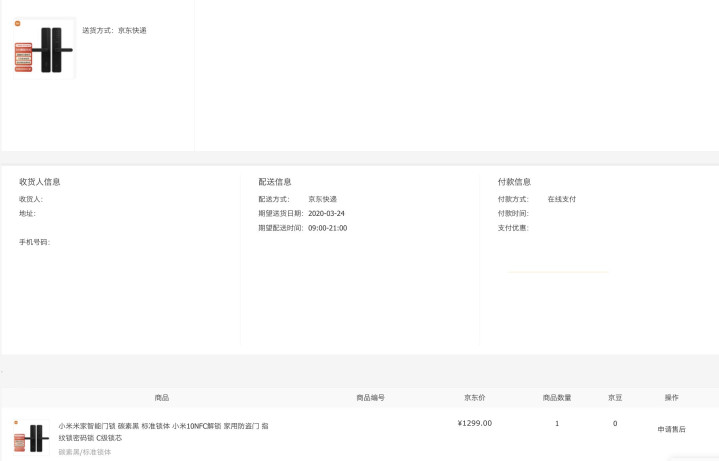Viewport: 719px width, 461px height.
Task: Click the 在线支付 payment method text
Action: coord(561,199)
